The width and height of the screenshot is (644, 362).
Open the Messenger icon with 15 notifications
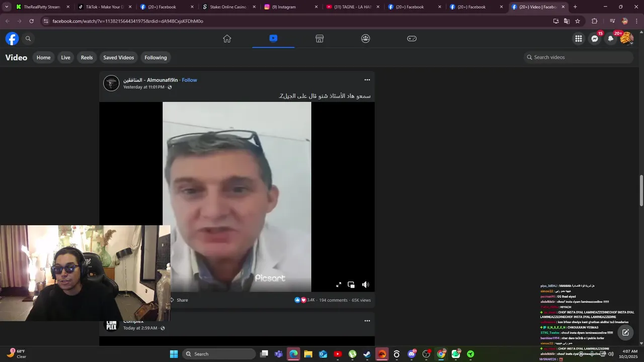pyautogui.click(x=595, y=39)
